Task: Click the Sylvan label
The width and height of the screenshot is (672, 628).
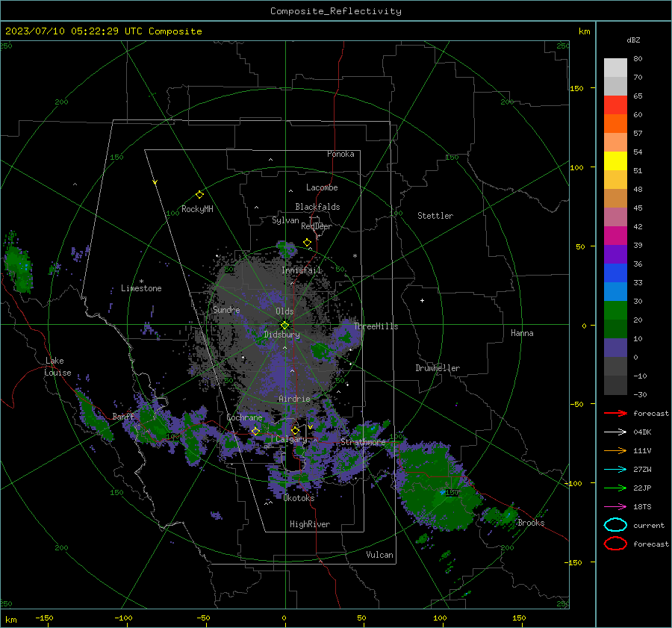Action: (285, 220)
